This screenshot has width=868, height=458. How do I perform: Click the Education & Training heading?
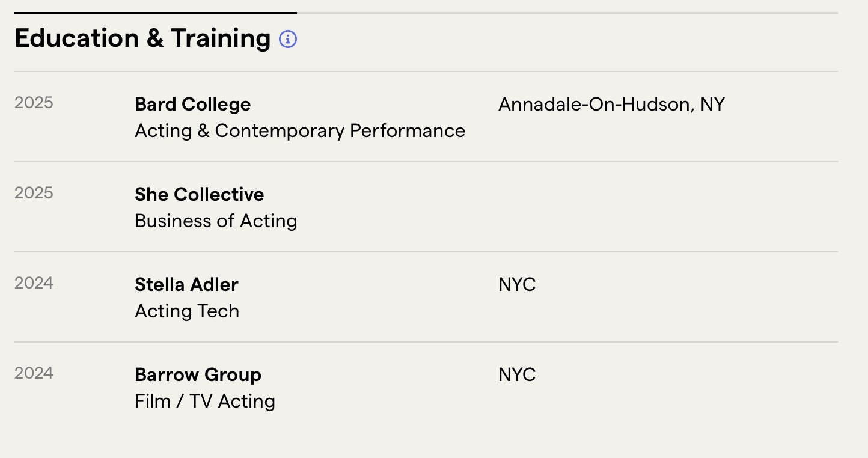142,38
